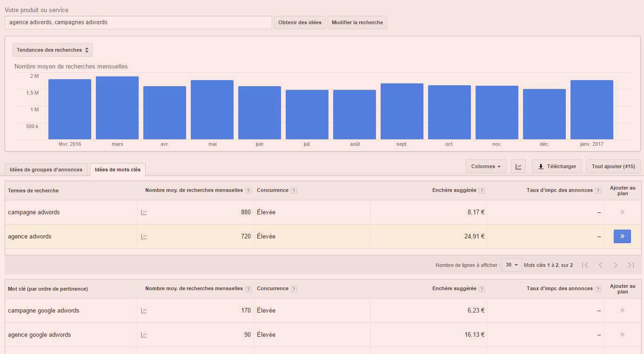The width and height of the screenshot is (644, 354).
Task: Open help for Concurrence in lower table
Action: [294, 289]
